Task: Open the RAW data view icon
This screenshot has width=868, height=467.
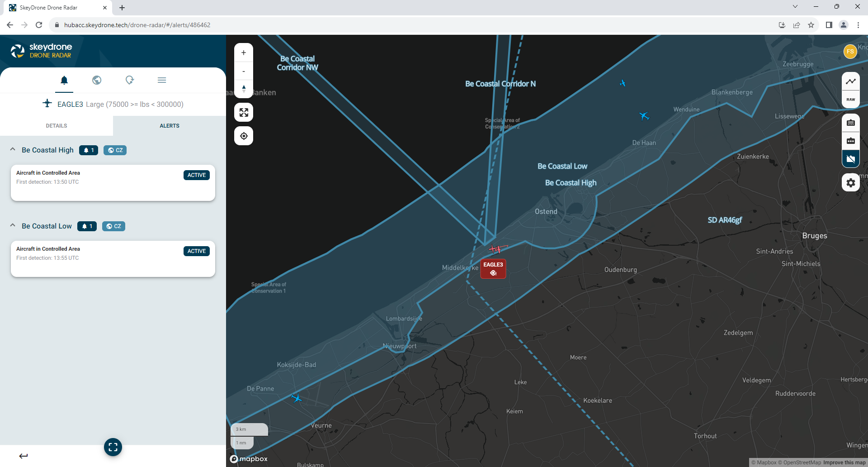Action: point(850,100)
